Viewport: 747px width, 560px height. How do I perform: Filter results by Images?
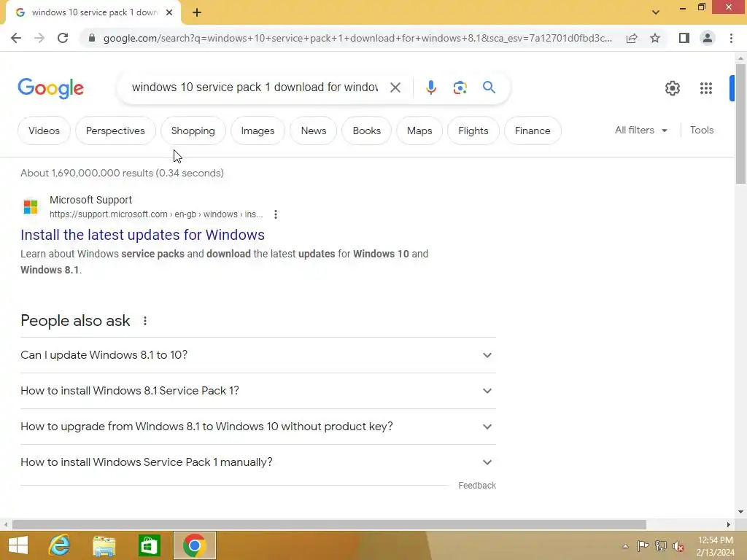coord(258,131)
